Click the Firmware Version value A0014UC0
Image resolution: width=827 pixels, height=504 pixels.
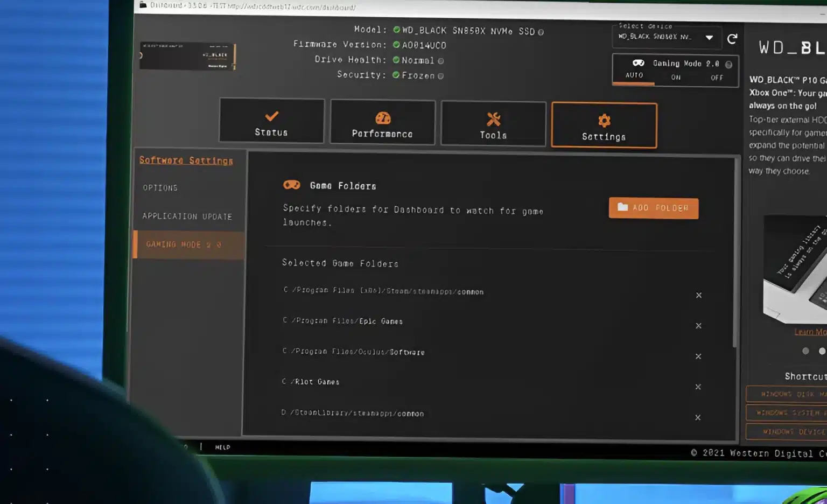click(424, 45)
